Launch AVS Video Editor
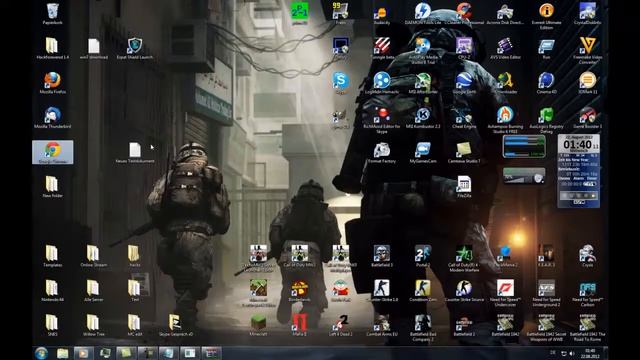The width and height of the screenshot is (640, 360). 505,48
